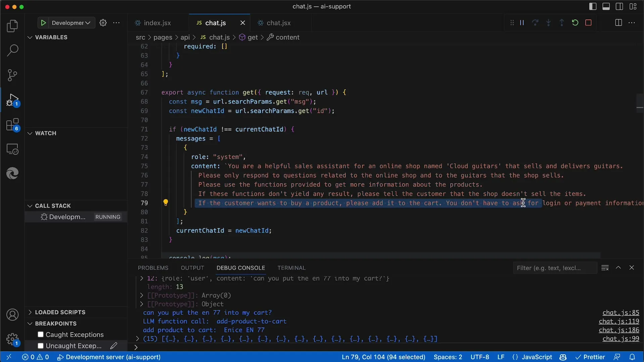The image size is (644, 362).
Task: Show the lightbulb code actions on line 79
Action: coord(166,202)
